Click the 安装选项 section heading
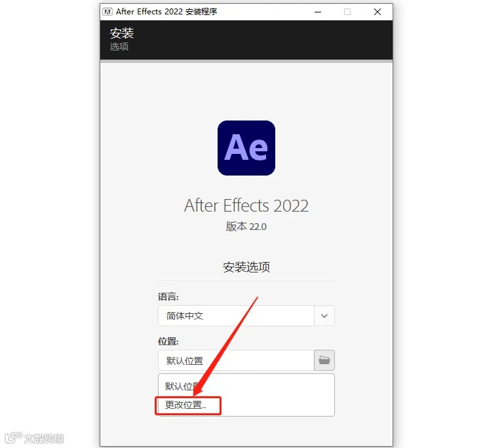This screenshot has width=485, height=448. [246, 267]
